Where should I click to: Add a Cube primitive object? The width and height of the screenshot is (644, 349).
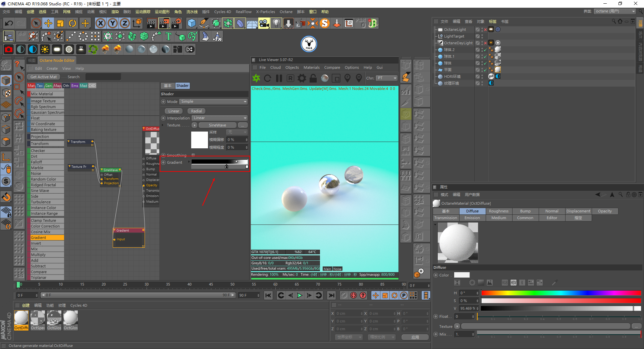coord(192,23)
